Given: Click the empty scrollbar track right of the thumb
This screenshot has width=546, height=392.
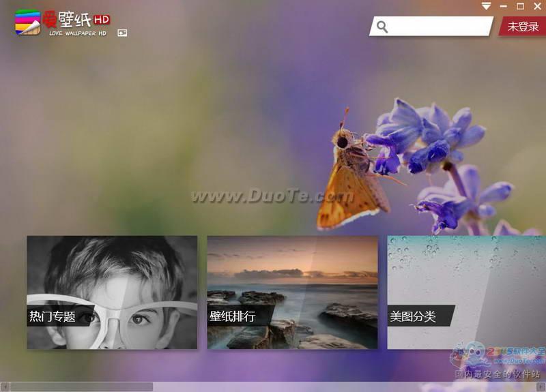Looking at the screenshot, I should coord(341,387).
